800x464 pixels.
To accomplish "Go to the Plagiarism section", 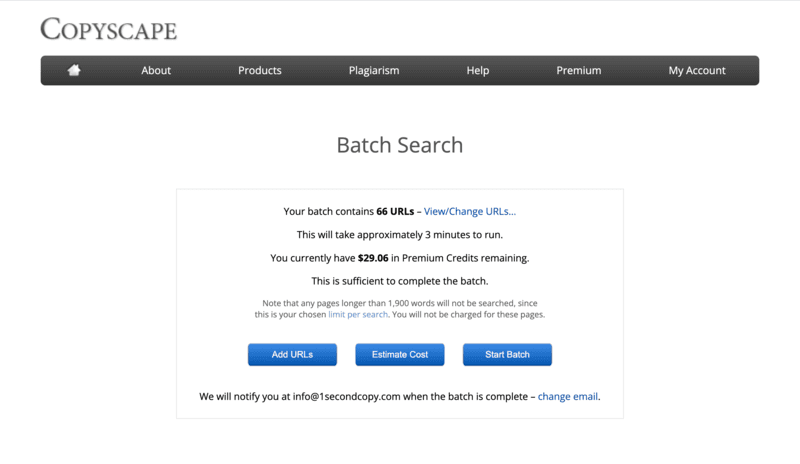I will (374, 70).
